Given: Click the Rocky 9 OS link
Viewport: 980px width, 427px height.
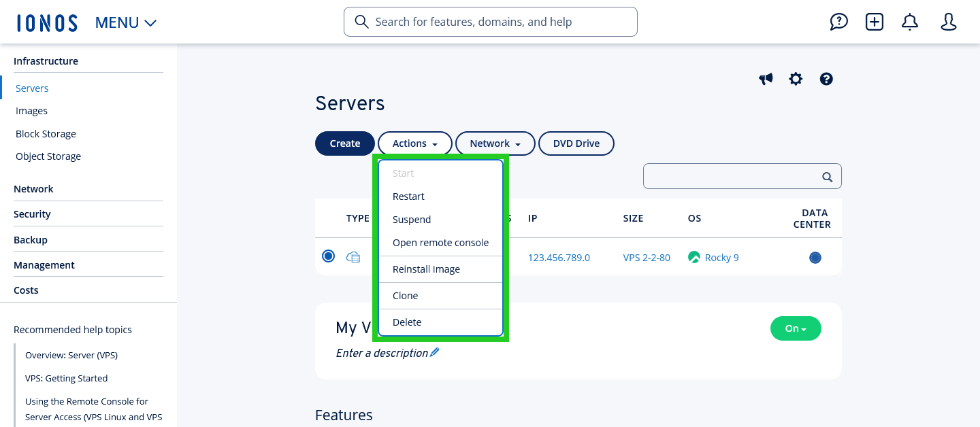Looking at the screenshot, I should pyautogui.click(x=721, y=258).
